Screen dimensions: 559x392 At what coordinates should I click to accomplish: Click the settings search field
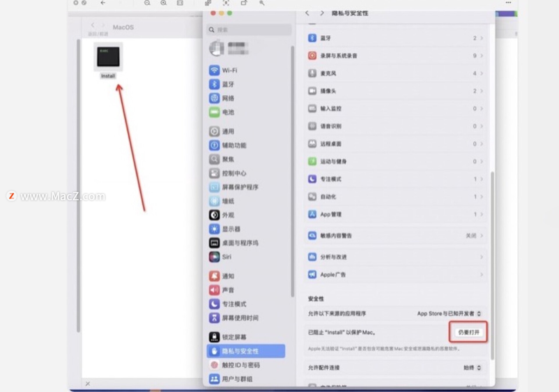pos(249,30)
